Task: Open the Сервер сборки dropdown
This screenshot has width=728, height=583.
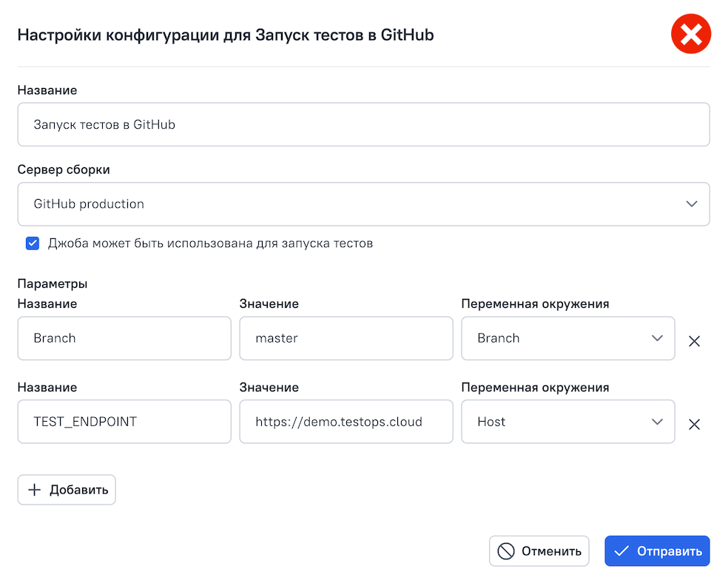Action: click(x=363, y=204)
